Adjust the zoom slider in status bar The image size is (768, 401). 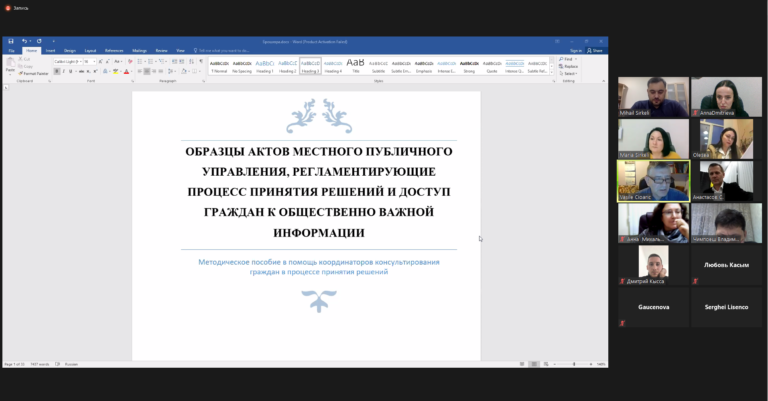click(574, 364)
